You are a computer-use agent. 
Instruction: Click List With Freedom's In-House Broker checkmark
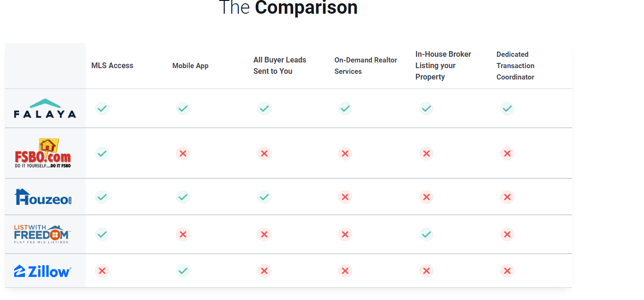coord(426,234)
